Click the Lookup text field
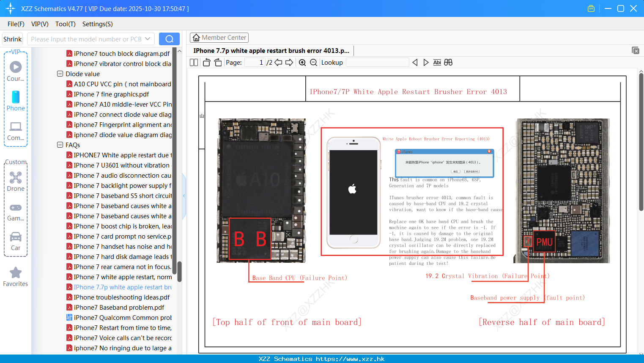The width and height of the screenshot is (644, 363). [377, 63]
